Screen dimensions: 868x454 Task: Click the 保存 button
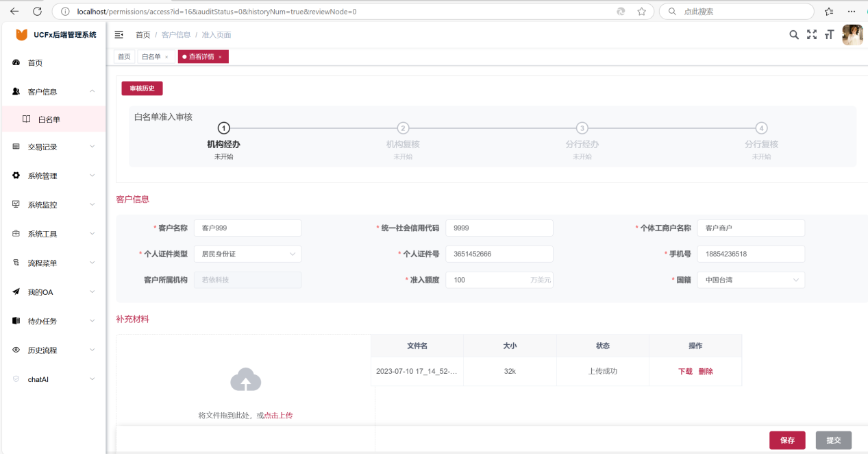pos(787,440)
